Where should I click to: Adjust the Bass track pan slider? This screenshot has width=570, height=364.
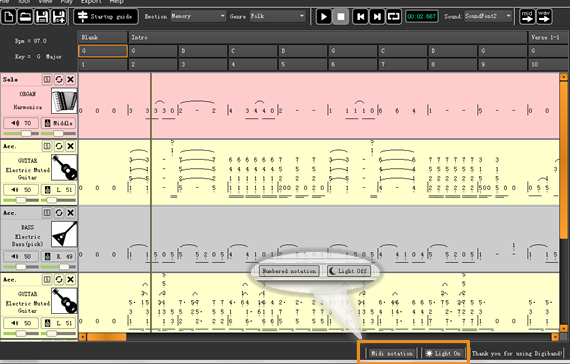pyautogui.click(x=59, y=267)
